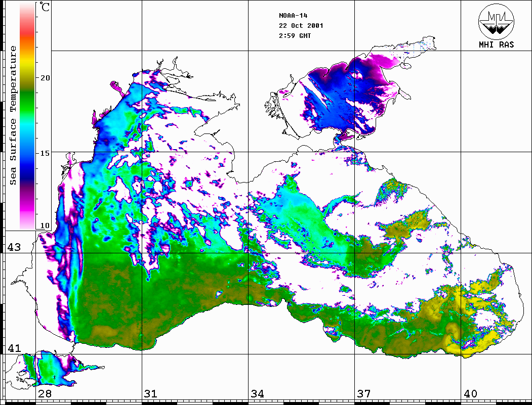
Task: Click the '22 Oct 2001' date text
Action: (x=301, y=26)
